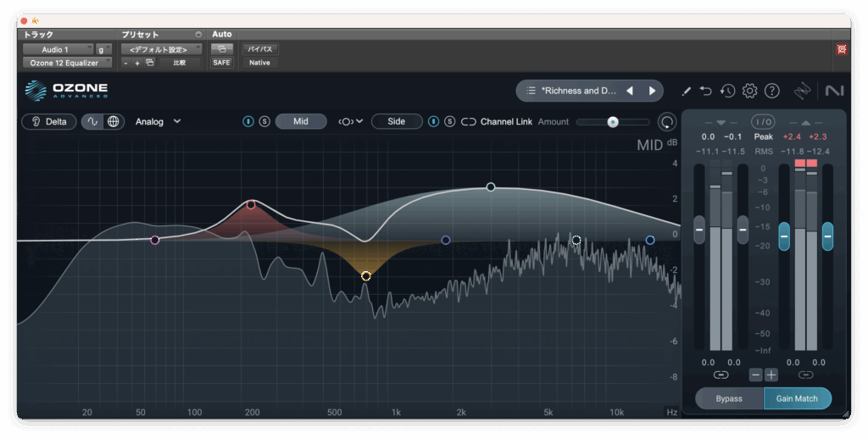
Task: Click the EQ reset circular arrow icon
Action: [x=668, y=122]
